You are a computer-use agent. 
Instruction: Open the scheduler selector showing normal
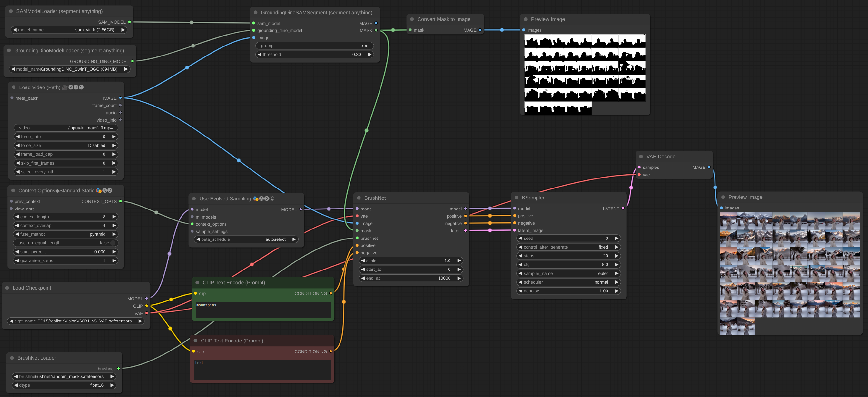(x=568, y=282)
